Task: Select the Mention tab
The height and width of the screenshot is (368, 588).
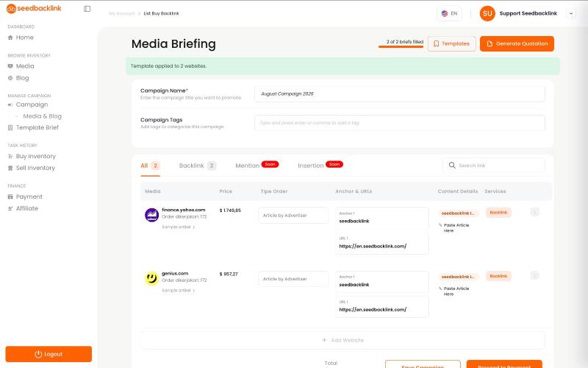Action: click(x=257, y=165)
